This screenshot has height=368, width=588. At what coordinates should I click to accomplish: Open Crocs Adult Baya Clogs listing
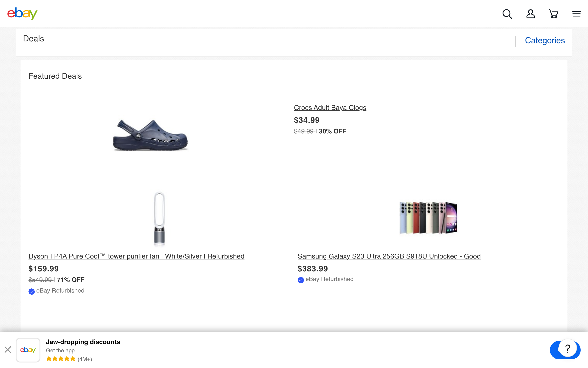[x=330, y=108]
